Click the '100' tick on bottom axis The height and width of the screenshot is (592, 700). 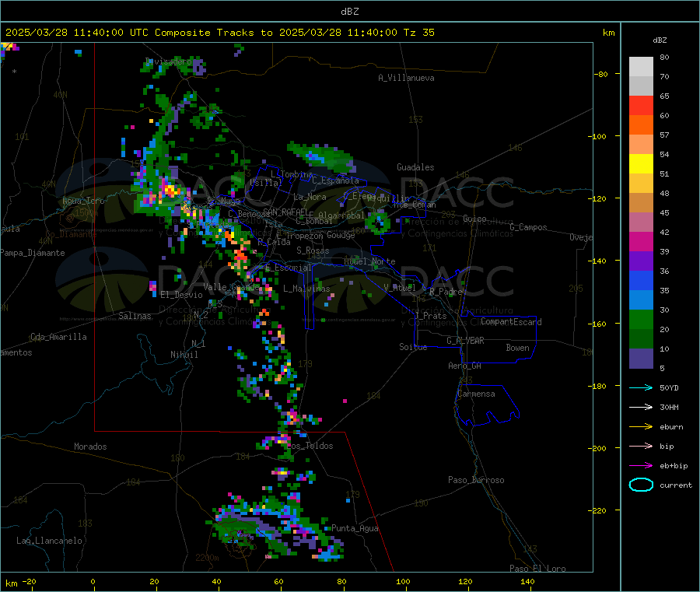(403, 581)
